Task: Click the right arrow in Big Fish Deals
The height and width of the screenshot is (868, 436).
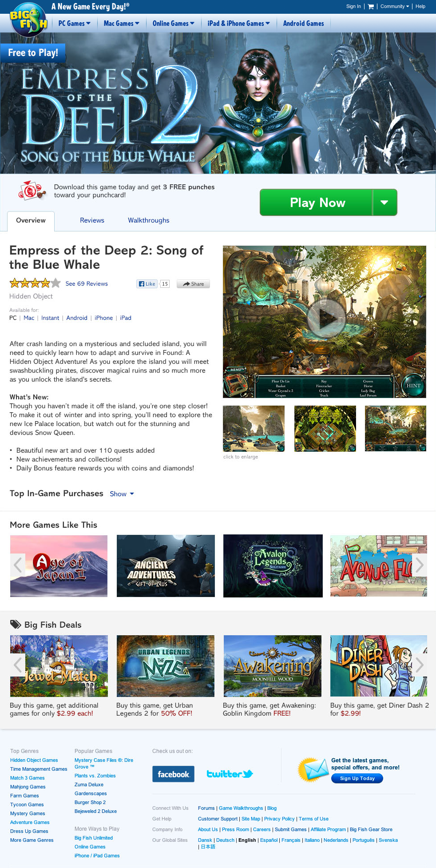Action: 420,665
